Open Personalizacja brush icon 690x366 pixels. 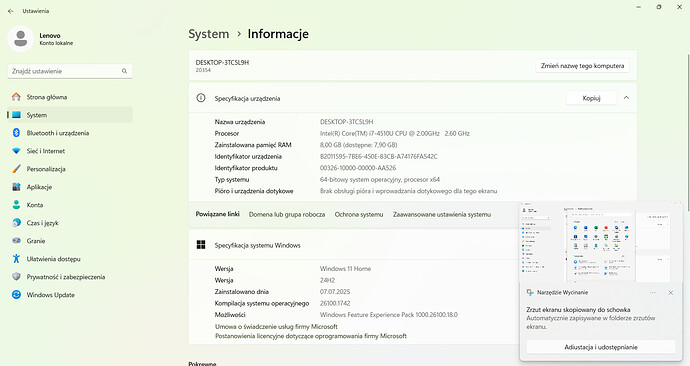coord(16,169)
